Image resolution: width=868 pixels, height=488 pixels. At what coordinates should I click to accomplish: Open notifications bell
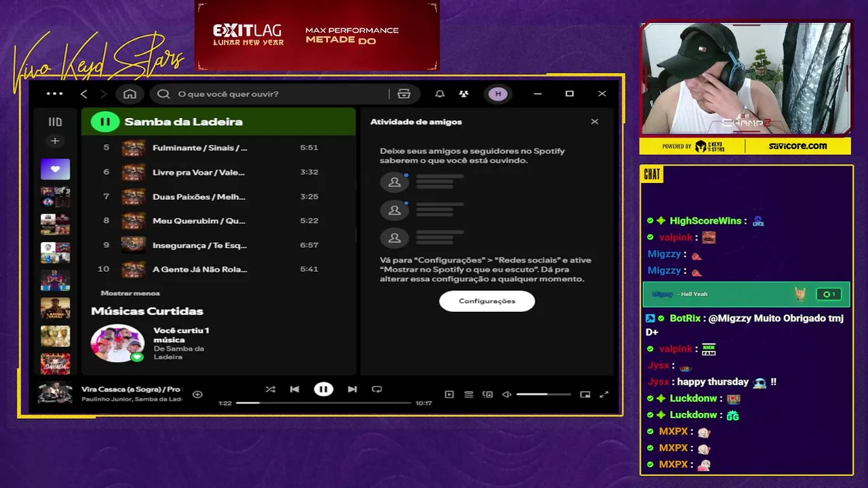(x=440, y=94)
